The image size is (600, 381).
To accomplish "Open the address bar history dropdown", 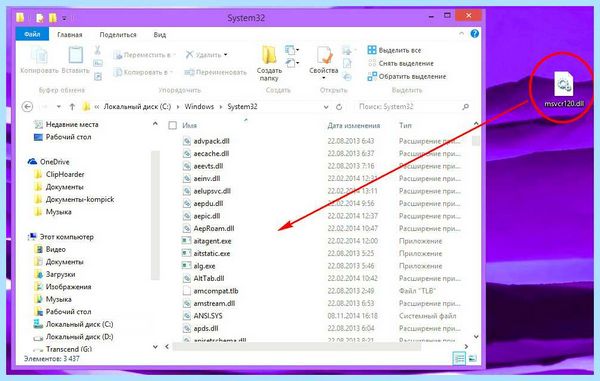I will [x=326, y=107].
